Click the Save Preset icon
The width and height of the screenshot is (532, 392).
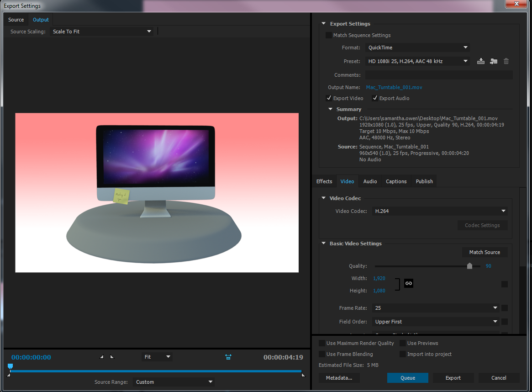point(480,61)
